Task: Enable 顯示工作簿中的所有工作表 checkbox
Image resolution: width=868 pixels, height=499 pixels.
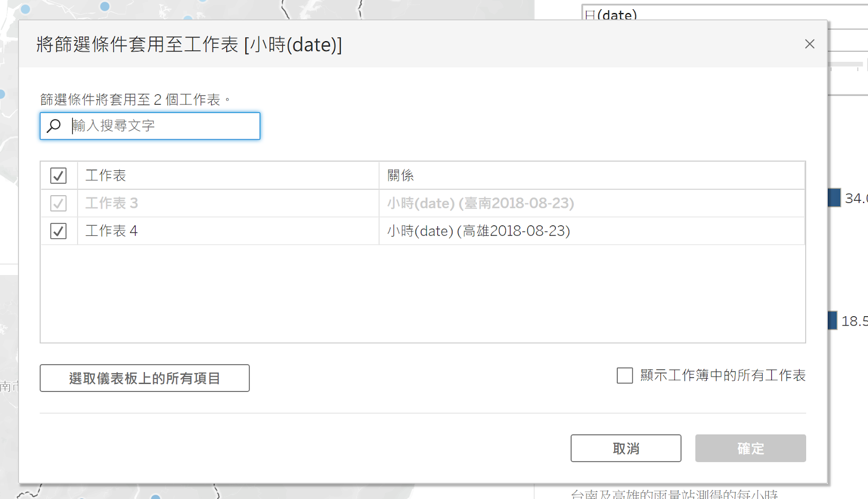Action: coord(624,375)
